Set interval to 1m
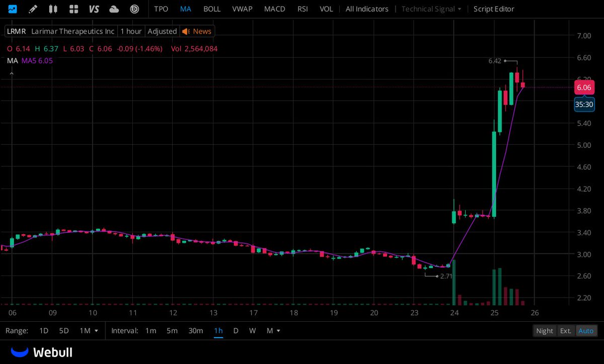This screenshot has width=604, height=364. click(150, 331)
